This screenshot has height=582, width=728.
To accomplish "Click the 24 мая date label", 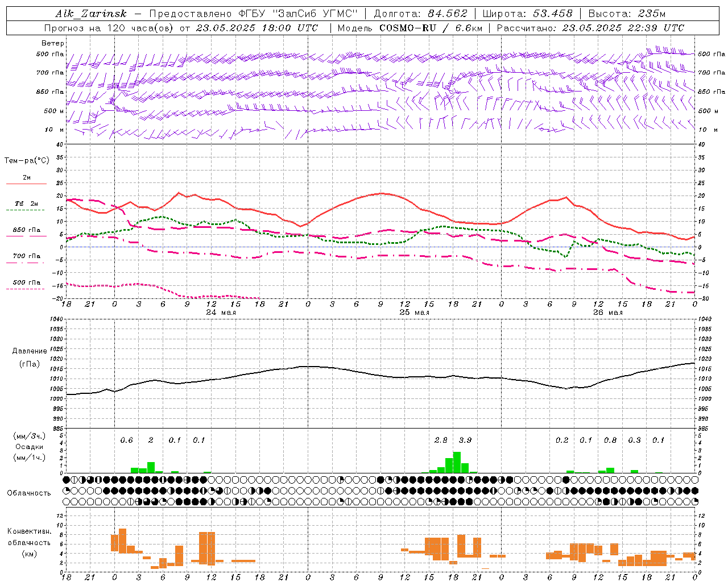I will 221,313.
